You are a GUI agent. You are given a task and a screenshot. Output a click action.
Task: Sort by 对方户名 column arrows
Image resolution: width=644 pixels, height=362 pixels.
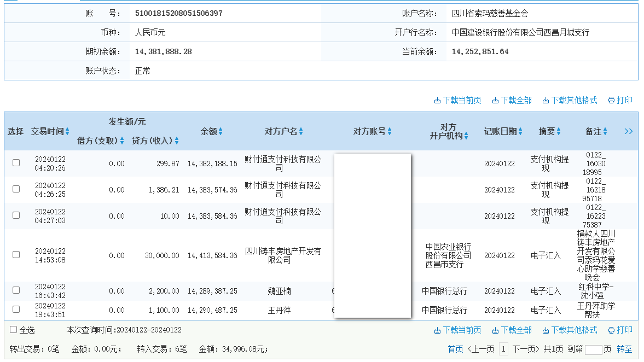(x=301, y=131)
